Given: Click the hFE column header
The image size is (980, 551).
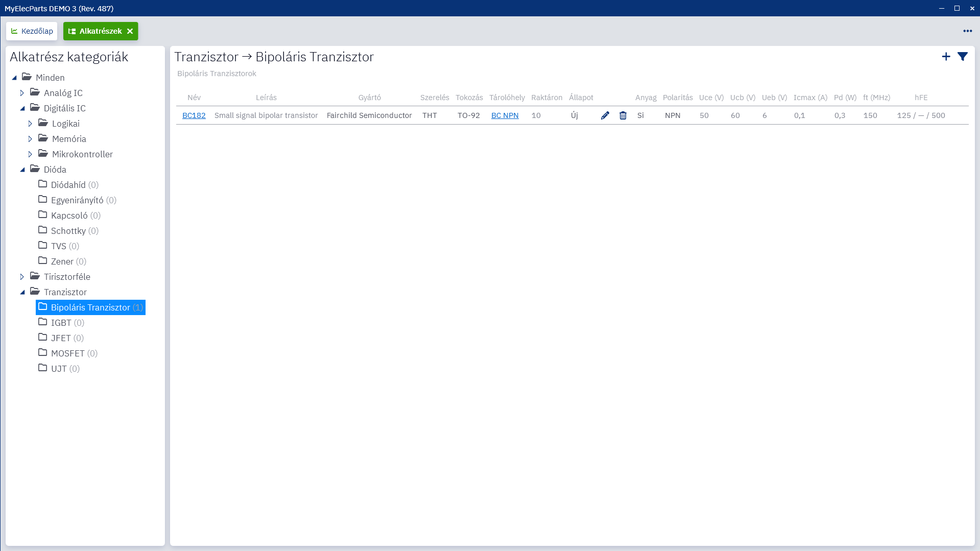Looking at the screenshot, I should coord(921,98).
